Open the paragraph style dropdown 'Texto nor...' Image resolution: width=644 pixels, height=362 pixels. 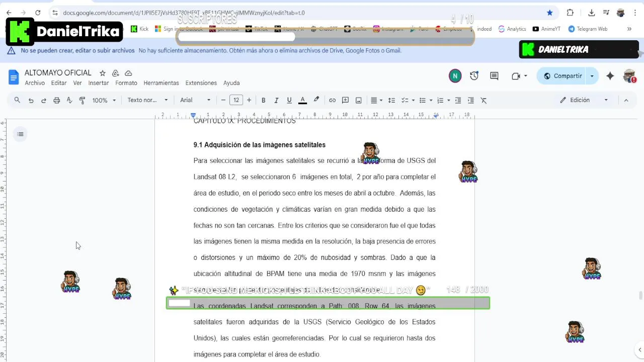tap(147, 100)
